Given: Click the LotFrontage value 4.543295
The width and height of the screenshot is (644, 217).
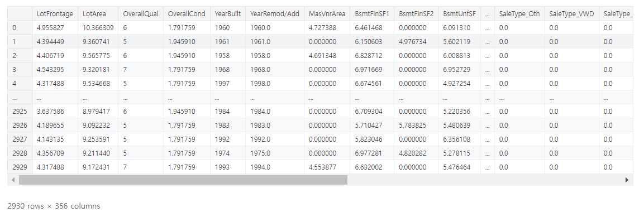Looking at the screenshot, I should tap(50, 70).
